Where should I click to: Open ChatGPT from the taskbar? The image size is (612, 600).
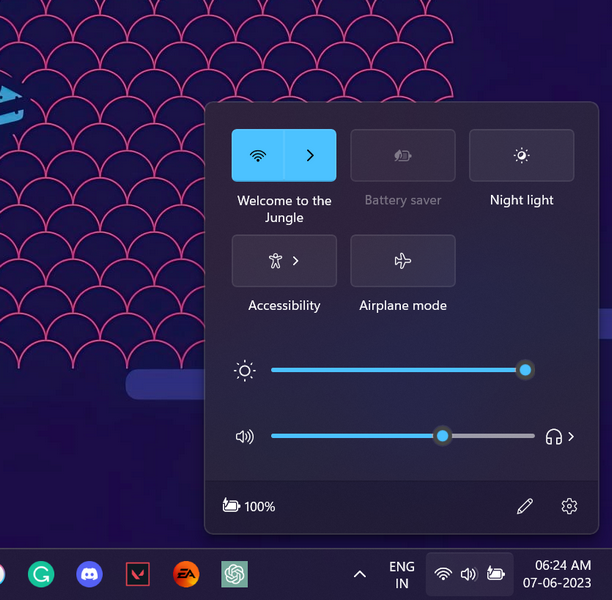click(x=234, y=574)
